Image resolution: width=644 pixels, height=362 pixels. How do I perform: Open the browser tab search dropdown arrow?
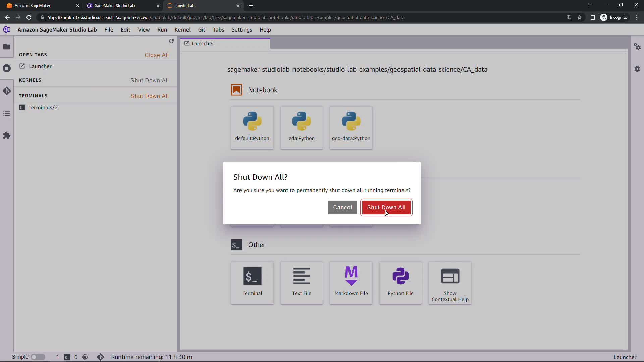click(x=590, y=5)
